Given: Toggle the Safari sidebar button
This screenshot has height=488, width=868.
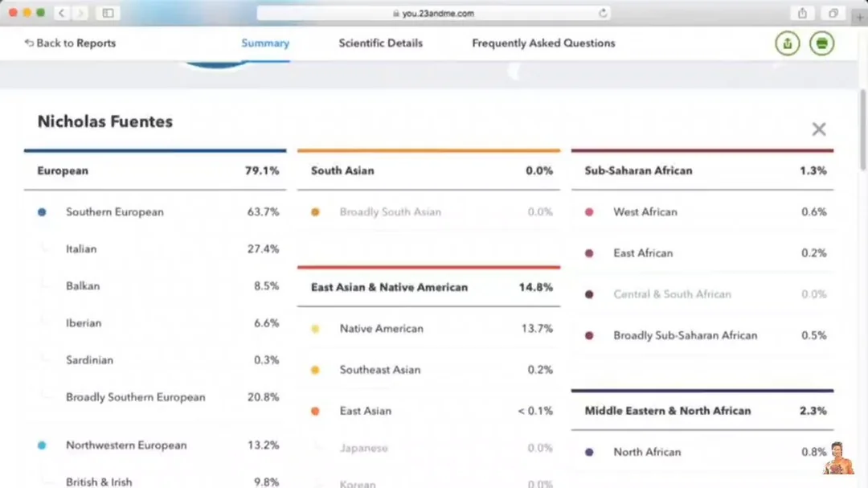Looking at the screenshot, I should [108, 13].
